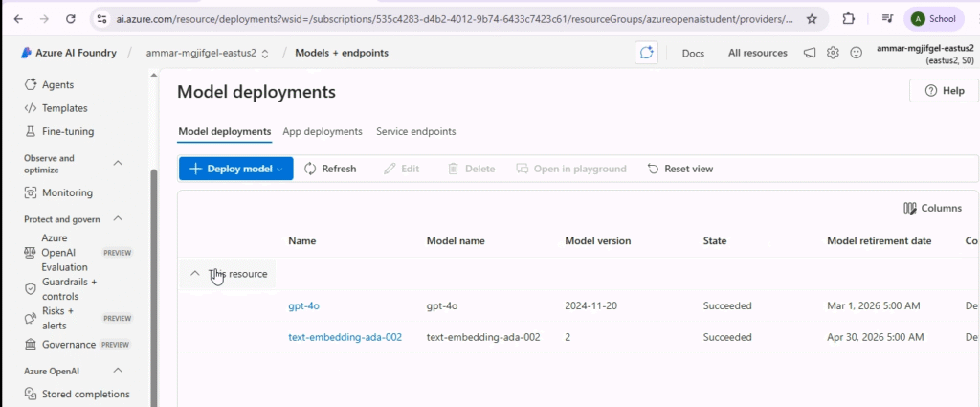Open the Copilot chat icon in header

coord(646,53)
